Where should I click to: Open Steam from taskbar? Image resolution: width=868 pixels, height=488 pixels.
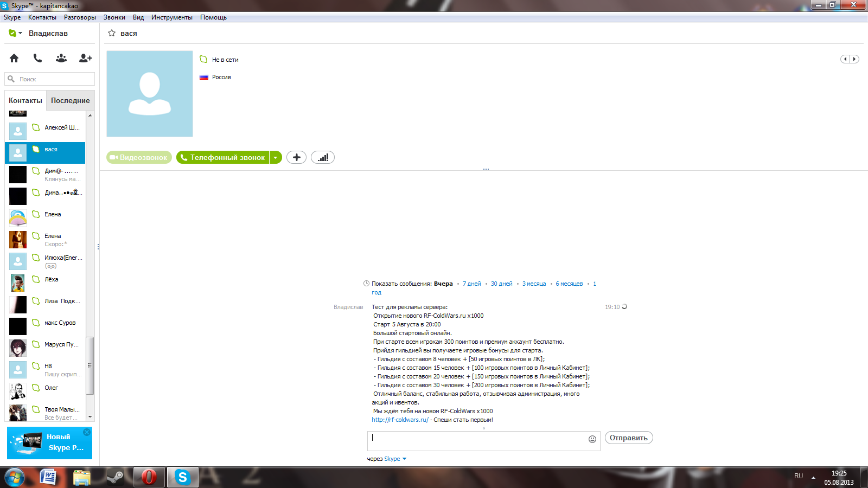coord(115,477)
